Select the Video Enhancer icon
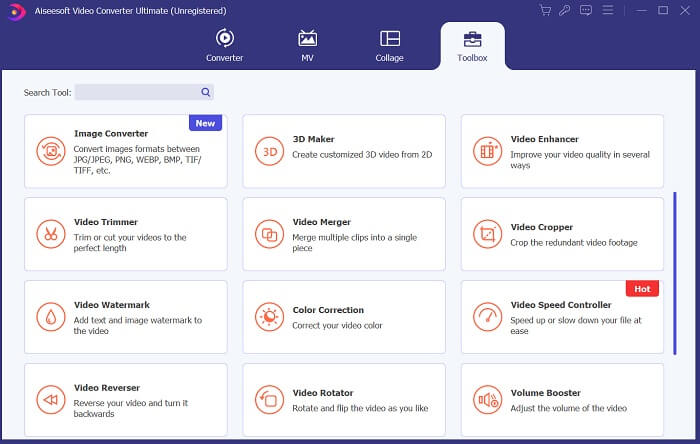Viewport: 700px width, 444px height. (x=487, y=151)
